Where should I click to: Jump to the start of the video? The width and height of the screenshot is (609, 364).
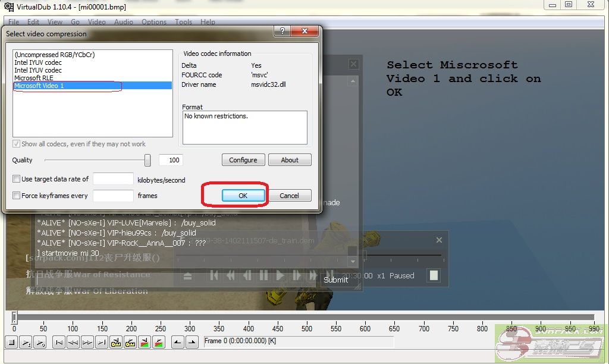coord(59,342)
